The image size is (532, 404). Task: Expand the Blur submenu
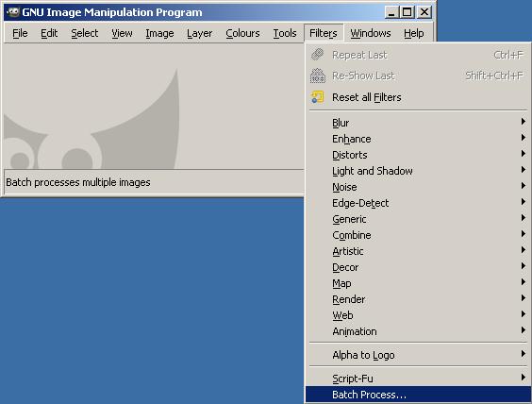(x=418, y=123)
